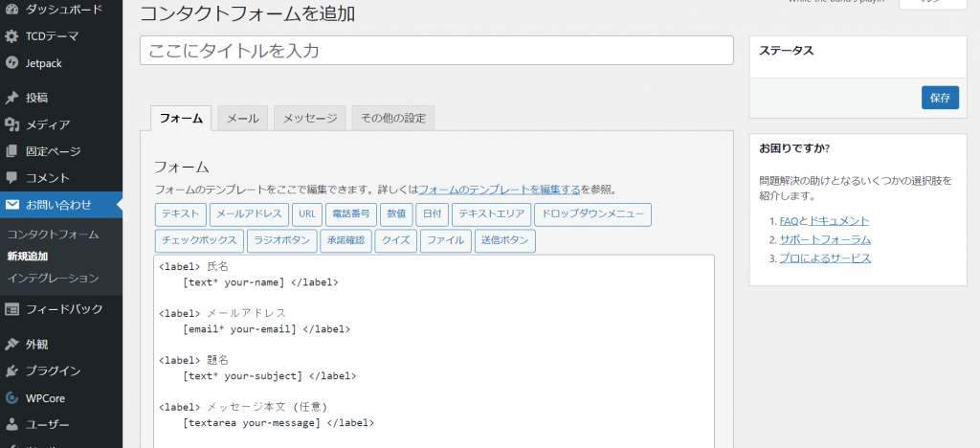
Task: Open フォームのテンプレートを編集する link
Action: coord(500,190)
